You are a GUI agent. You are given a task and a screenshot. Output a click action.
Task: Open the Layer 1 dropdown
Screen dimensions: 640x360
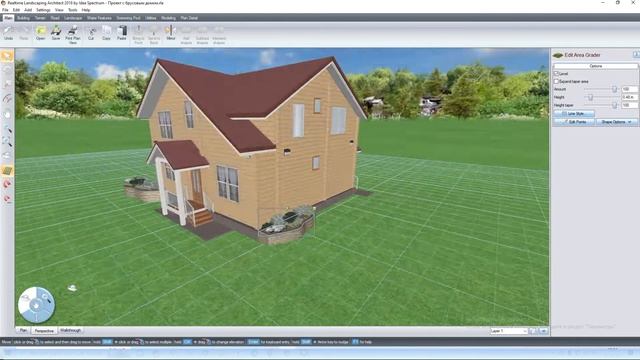pyautogui.click(x=509, y=331)
